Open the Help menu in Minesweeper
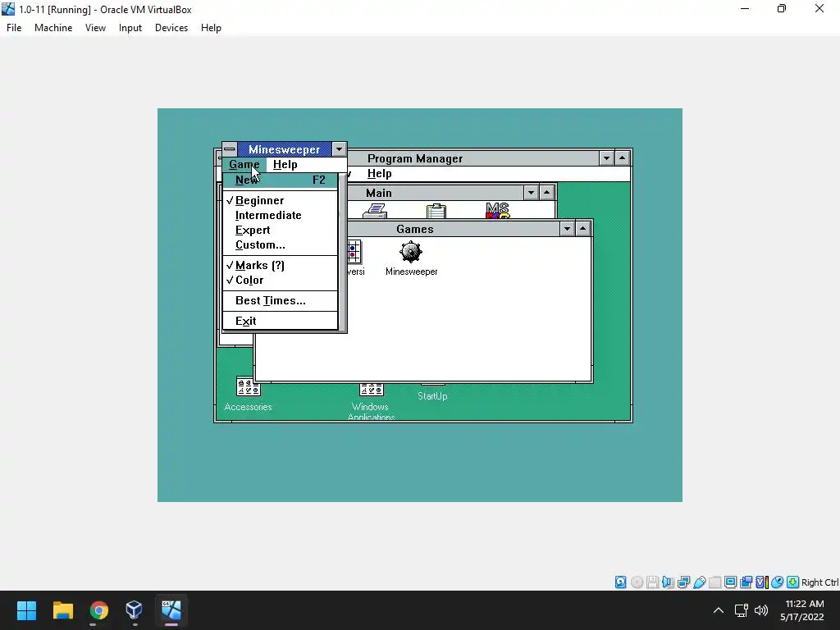The height and width of the screenshot is (630, 840). pos(285,164)
